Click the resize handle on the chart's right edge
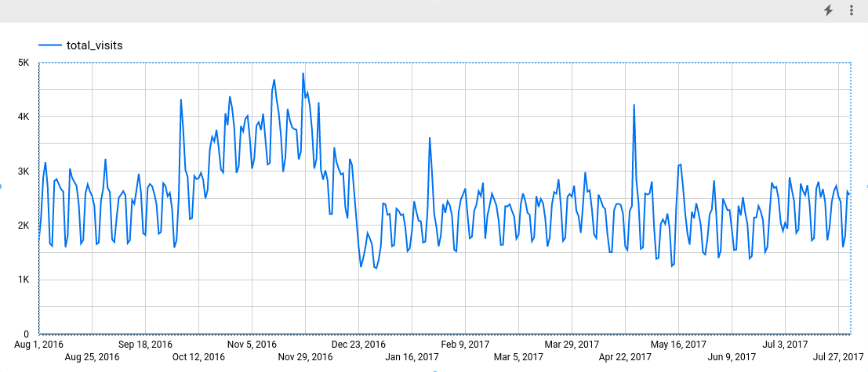This screenshot has width=868, height=372. [866, 186]
